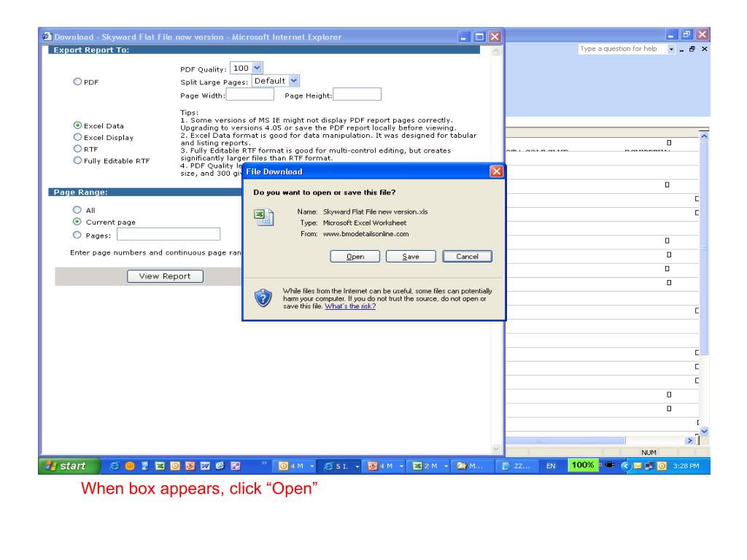Launch Outlook from the quick launch bar
Image resolution: width=747 pixels, height=560 pixels.
(x=175, y=466)
